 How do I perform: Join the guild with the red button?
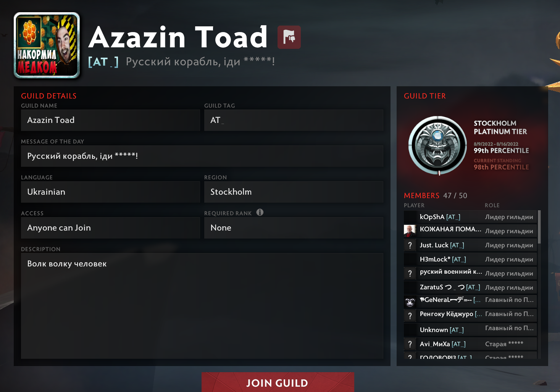click(x=278, y=382)
